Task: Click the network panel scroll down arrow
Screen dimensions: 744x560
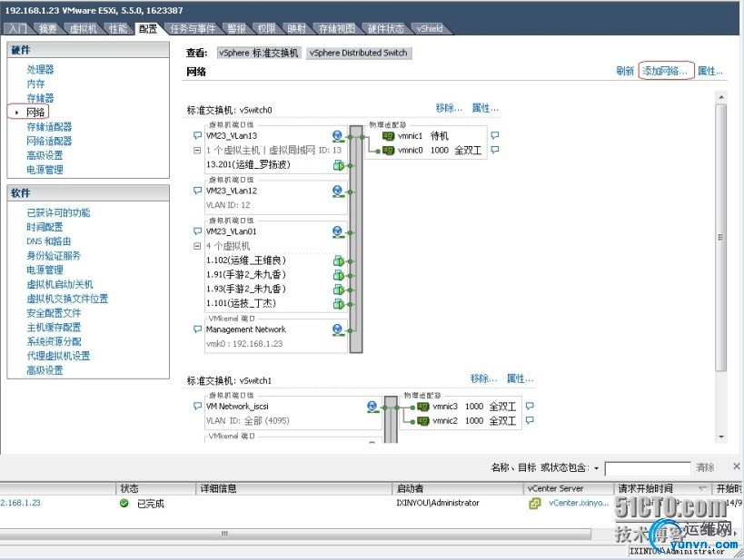Action: point(721,437)
